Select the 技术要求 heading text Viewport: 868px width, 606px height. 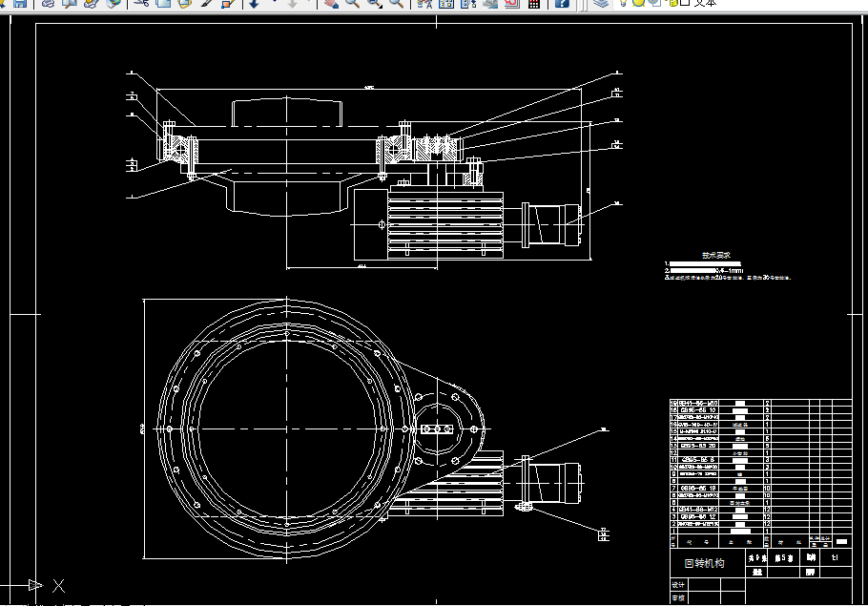pyautogui.click(x=716, y=256)
